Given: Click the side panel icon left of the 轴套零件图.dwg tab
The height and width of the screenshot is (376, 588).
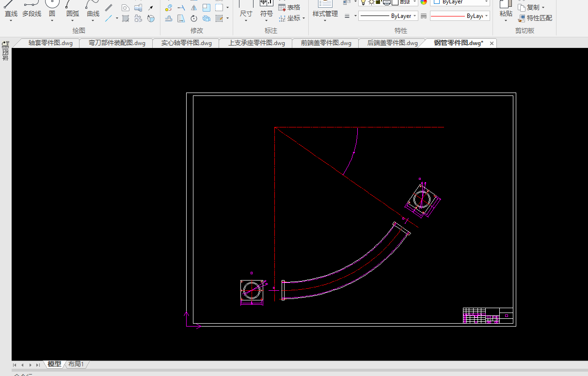Looking at the screenshot, I should (5, 44).
